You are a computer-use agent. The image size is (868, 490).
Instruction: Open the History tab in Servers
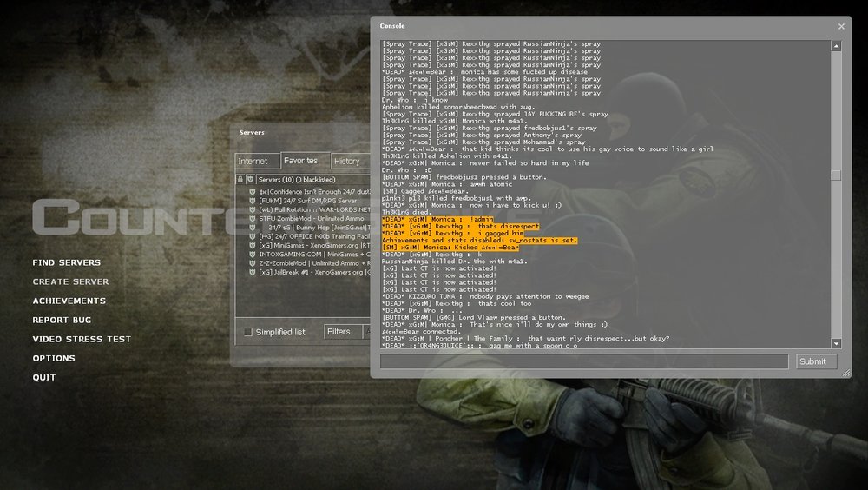point(351,162)
